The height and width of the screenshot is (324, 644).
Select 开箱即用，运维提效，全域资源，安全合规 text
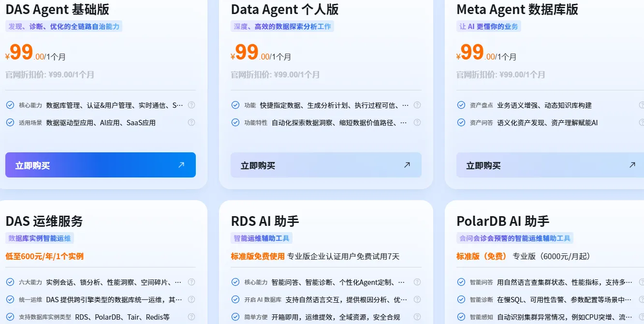[336, 317]
